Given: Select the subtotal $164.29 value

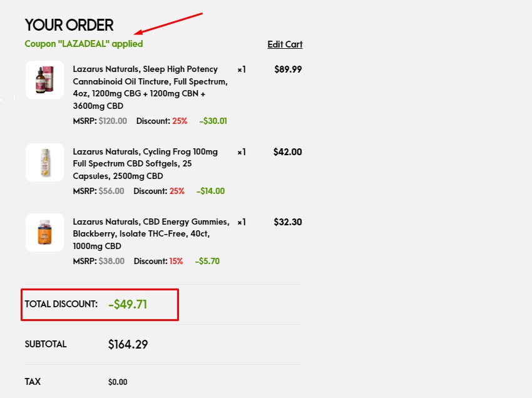Looking at the screenshot, I should click(128, 344).
